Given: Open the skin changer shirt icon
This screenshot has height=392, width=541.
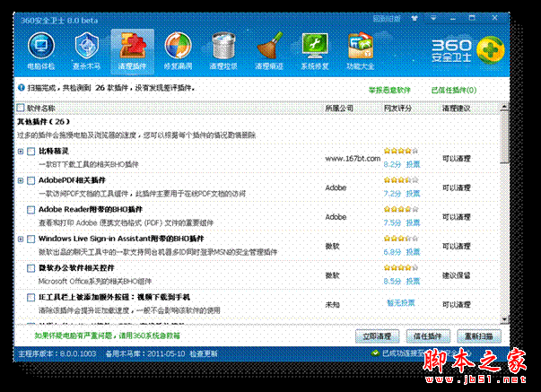Looking at the screenshot, I should [x=414, y=18].
